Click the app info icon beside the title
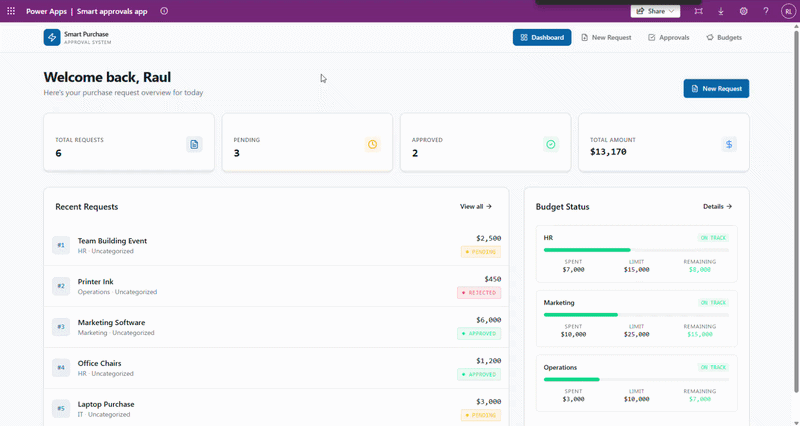 [x=164, y=11]
